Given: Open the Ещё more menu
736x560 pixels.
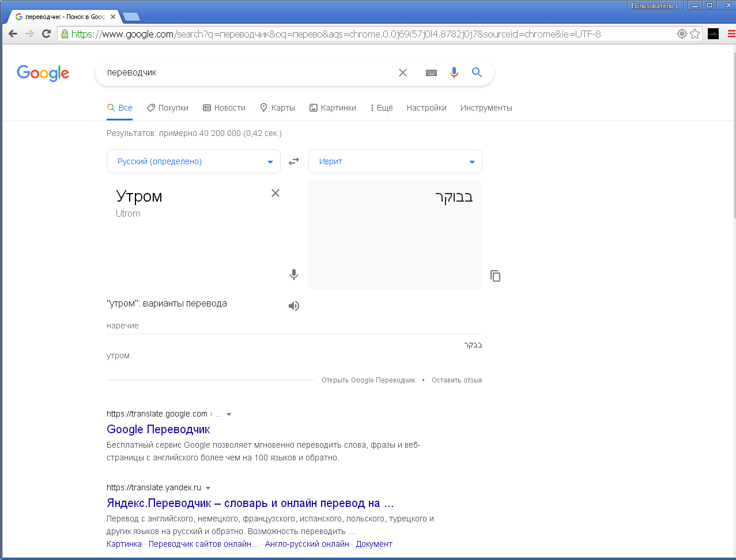Looking at the screenshot, I should click(382, 108).
